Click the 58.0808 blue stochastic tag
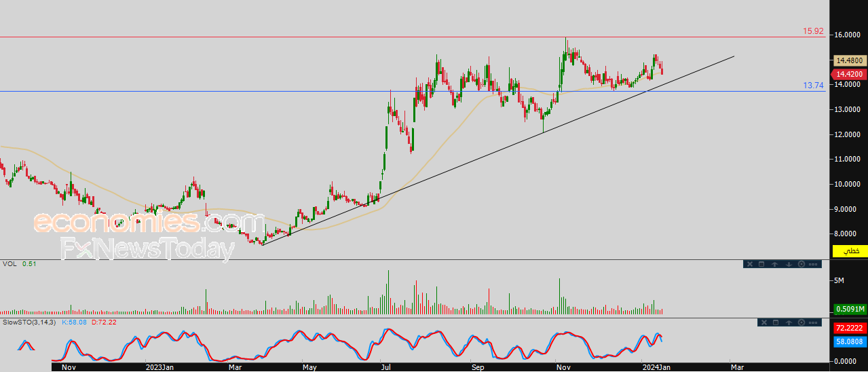 [850, 341]
